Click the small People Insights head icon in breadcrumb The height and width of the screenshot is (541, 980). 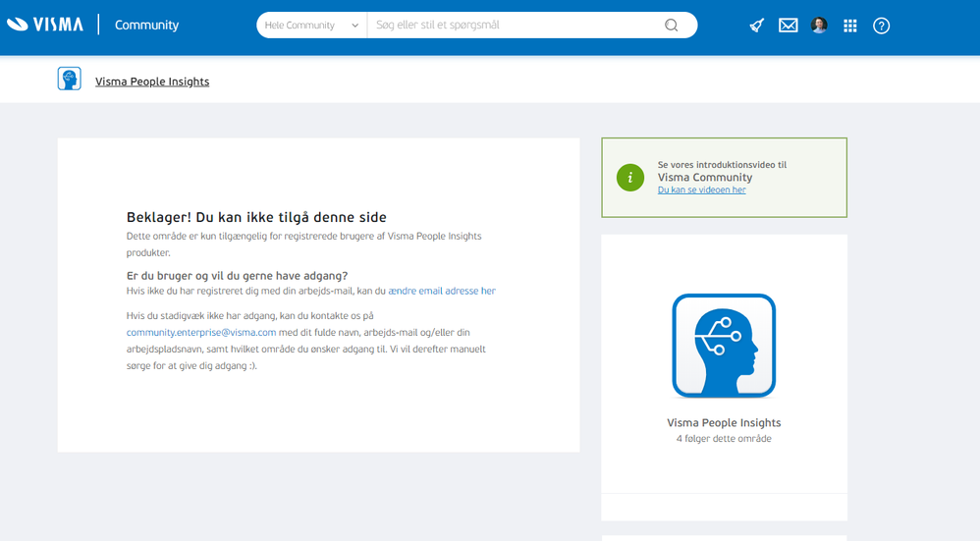[x=70, y=80]
